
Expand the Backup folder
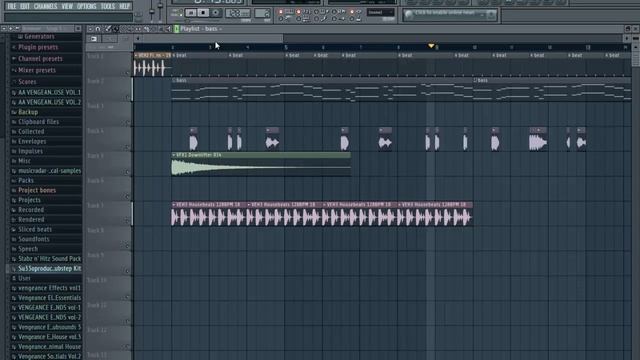28,112
